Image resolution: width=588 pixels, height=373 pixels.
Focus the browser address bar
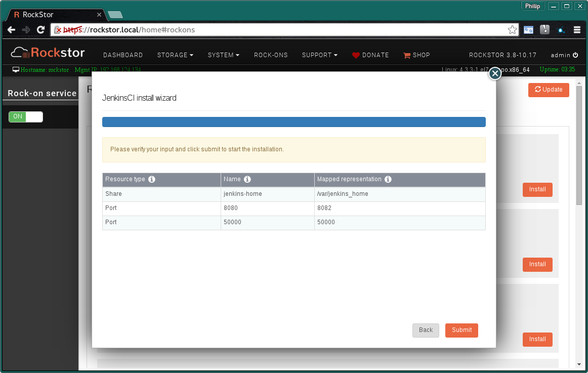click(285, 30)
